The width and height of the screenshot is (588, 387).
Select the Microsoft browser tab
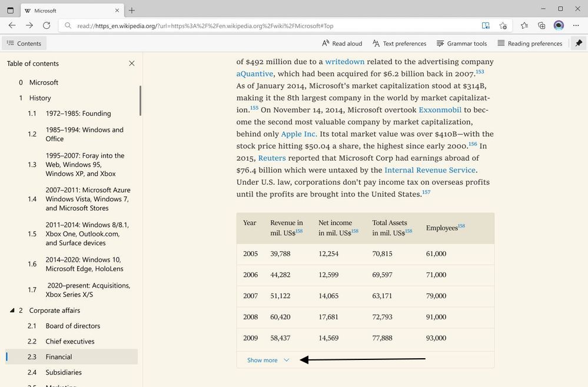[72, 11]
